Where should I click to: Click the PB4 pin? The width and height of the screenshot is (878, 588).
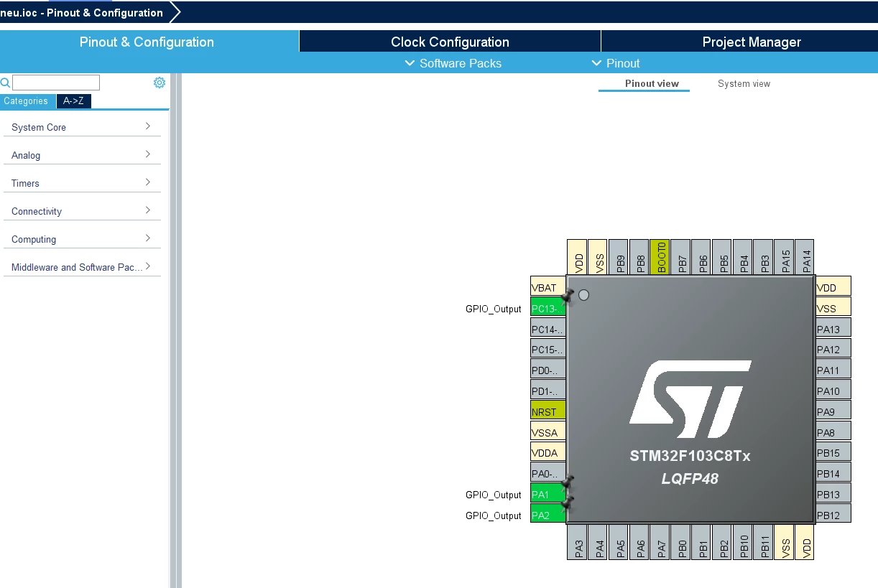click(x=743, y=256)
